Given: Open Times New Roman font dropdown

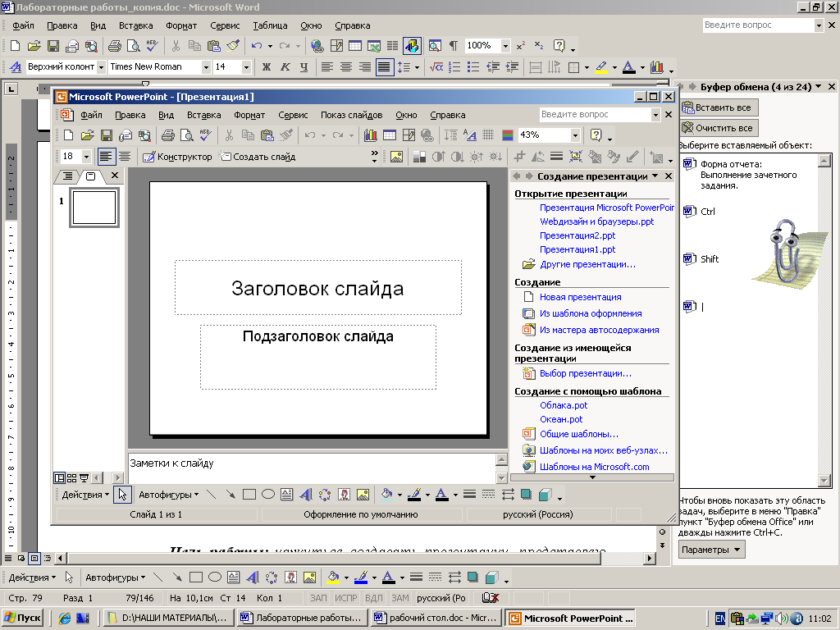Looking at the screenshot, I should pos(206,67).
